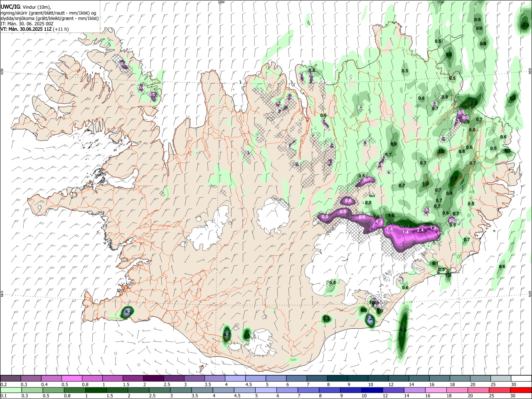The width and height of the screenshot is (532, 399).
Task: Click the '6.2' precipitation value near Reykjanes
Action: (128, 312)
